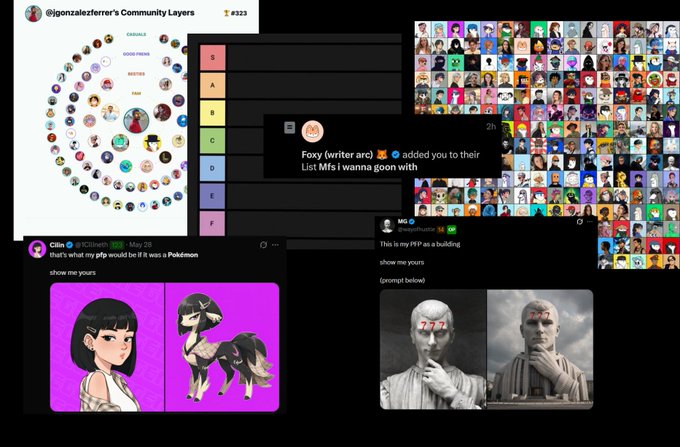Viewport: 680px width, 447px height.
Task: Click the May 28 tweet date
Action: coord(141,245)
